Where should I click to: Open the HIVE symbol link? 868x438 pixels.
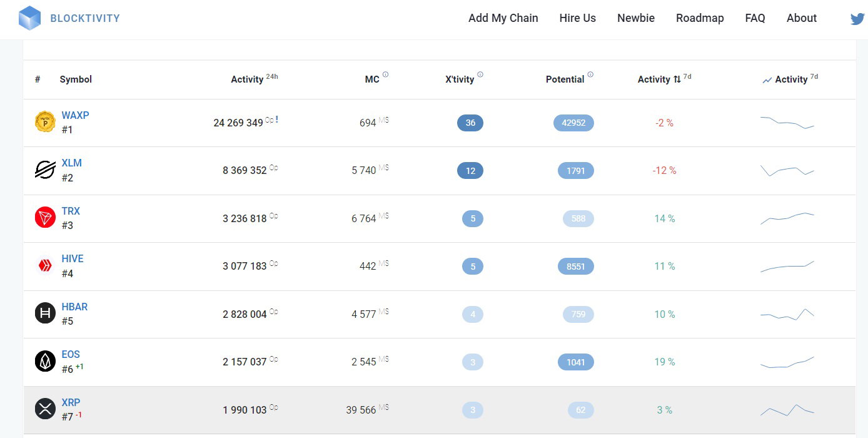pyautogui.click(x=72, y=258)
